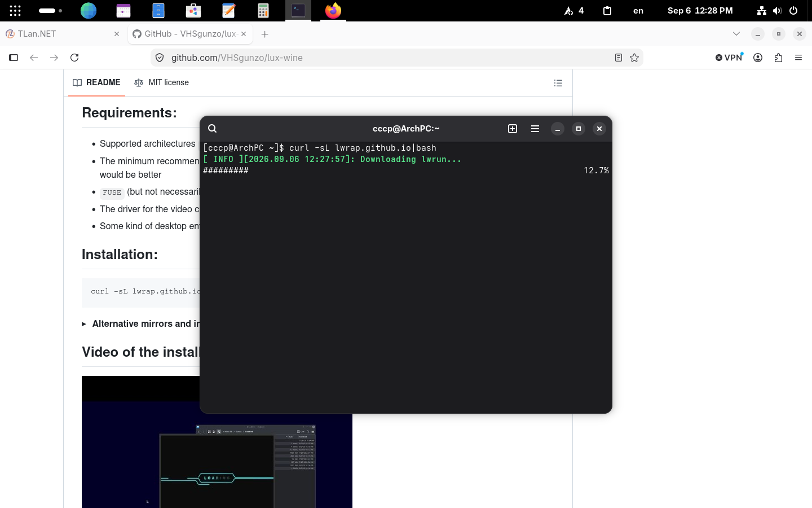Screen dimensions: 812x508
Task: Launch the software store app icon
Action: (193, 11)
